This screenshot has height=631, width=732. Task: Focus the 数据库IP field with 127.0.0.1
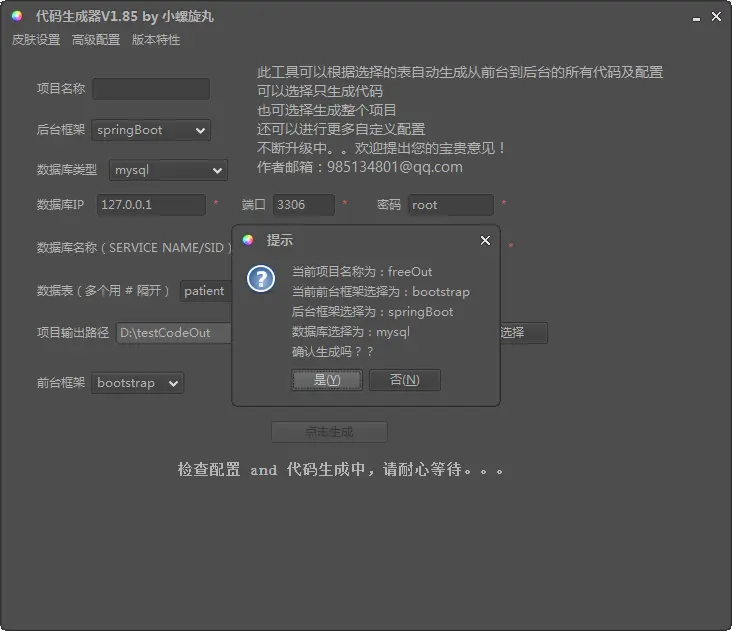(151, 205)
